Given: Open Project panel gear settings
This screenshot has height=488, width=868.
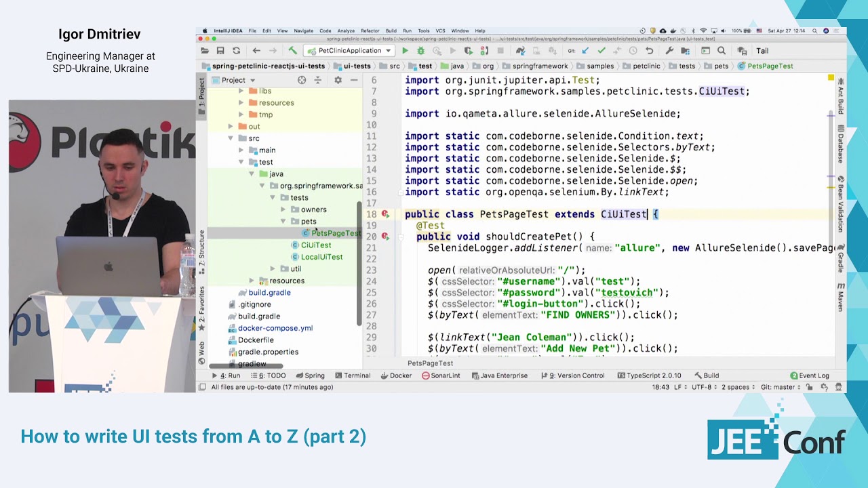Looking at the screenshot, I should (338, 80).
